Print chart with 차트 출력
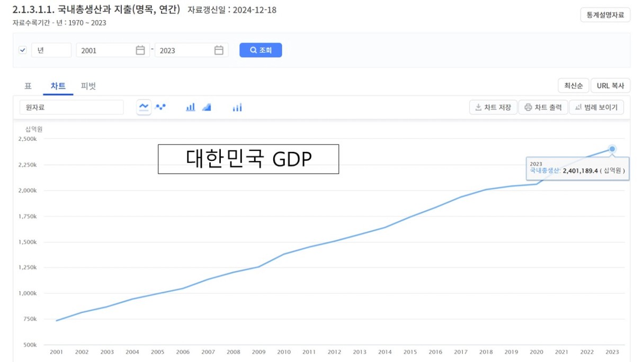 pos(543,107)
